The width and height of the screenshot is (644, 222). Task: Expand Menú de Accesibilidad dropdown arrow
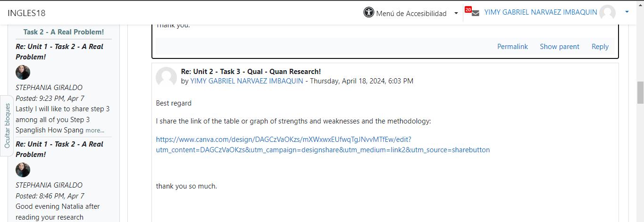[456, 13]
